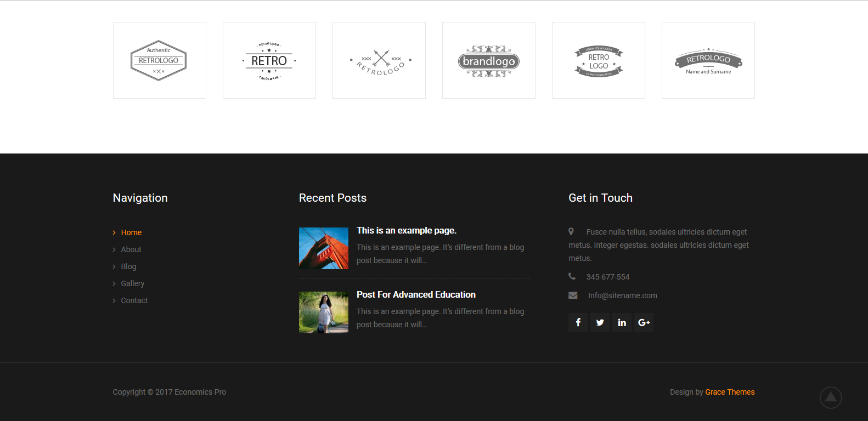Open the Facebook social icon
Image resolution: width=868 pixels, height=421 pixels.
(x=578, y=322)
